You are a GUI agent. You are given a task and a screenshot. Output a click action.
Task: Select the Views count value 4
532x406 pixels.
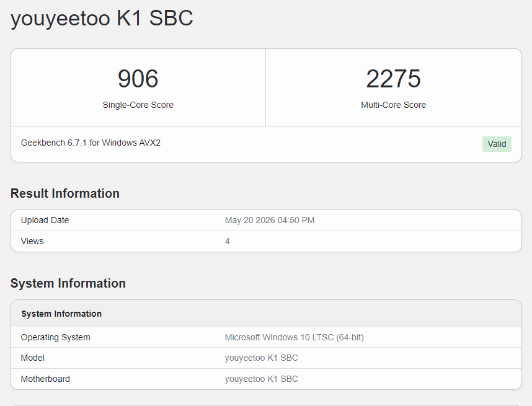coord(228,241)
